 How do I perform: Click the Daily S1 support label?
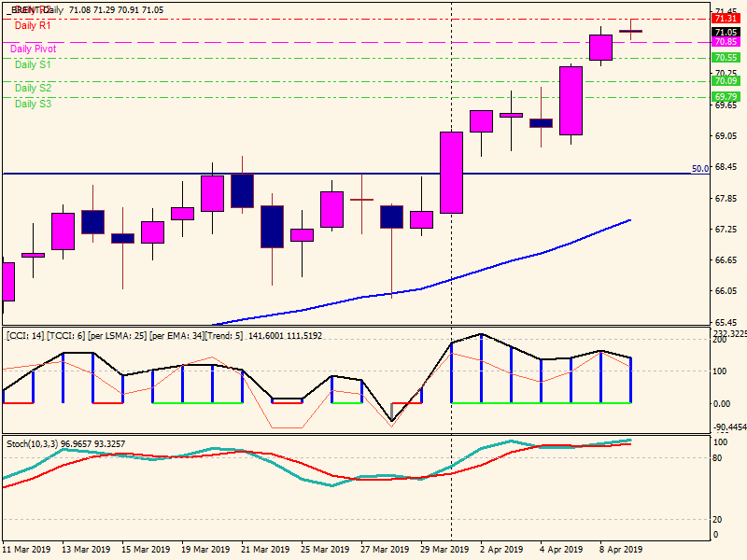[33, 64]
